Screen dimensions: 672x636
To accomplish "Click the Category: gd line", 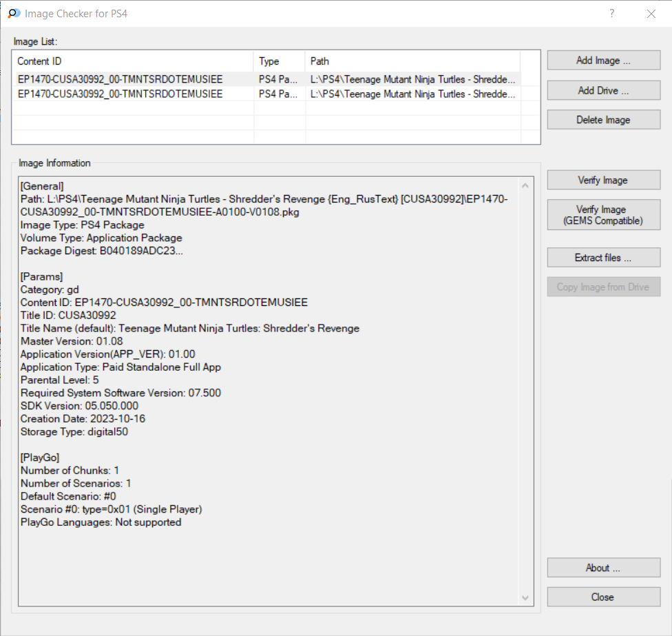I will pos(50,289).
